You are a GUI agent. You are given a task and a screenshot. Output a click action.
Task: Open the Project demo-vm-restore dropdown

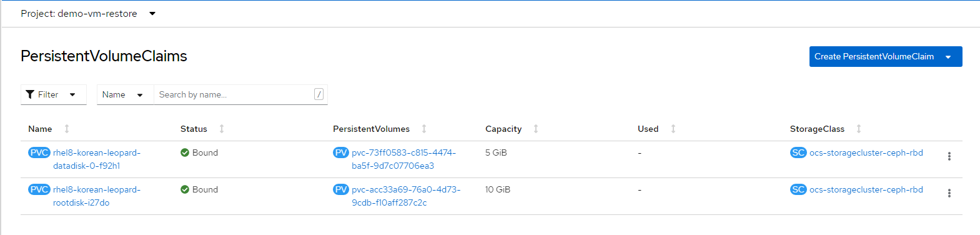[x=88, y=14]
